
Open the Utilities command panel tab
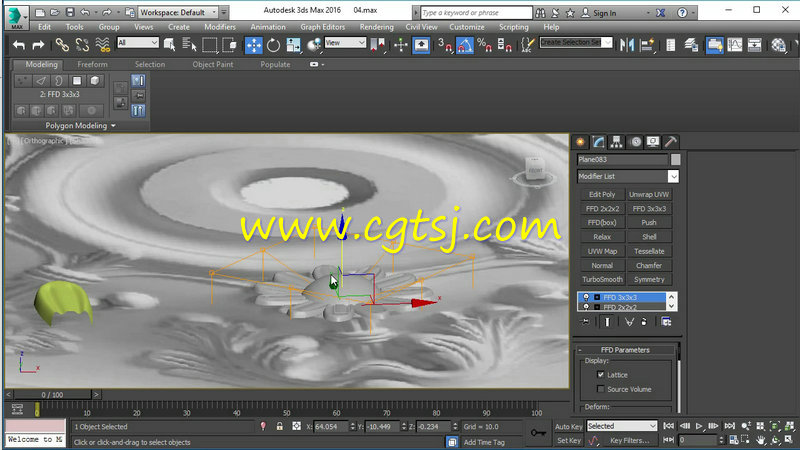671,142
